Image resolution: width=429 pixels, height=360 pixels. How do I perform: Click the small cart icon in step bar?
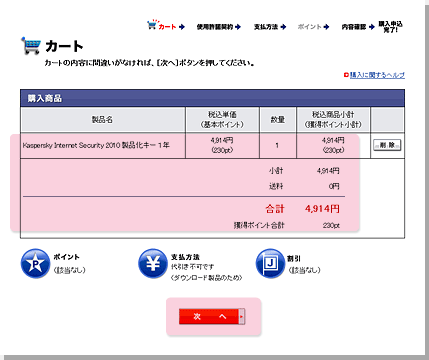coord(152,24)
